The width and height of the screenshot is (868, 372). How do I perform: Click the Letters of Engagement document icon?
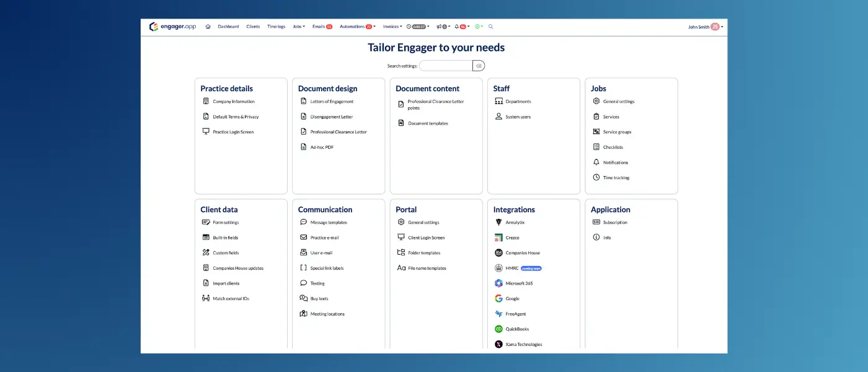[303, 101]
